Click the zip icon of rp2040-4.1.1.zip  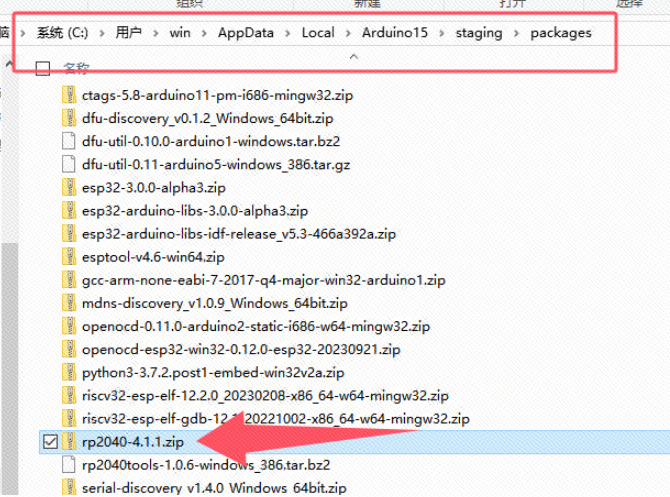coord(69,441)
